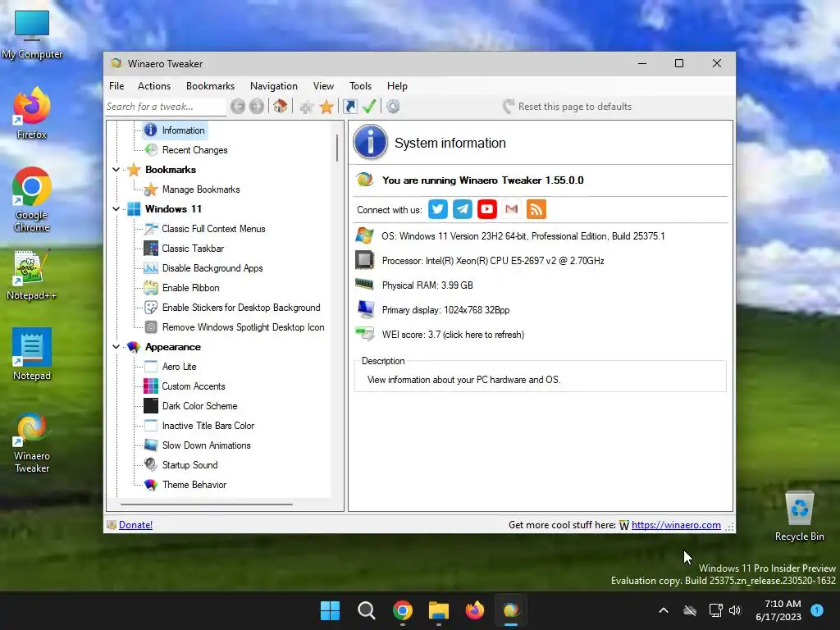
Task: Open taskbar Search magnifier
Action: [x=367, y=610]
